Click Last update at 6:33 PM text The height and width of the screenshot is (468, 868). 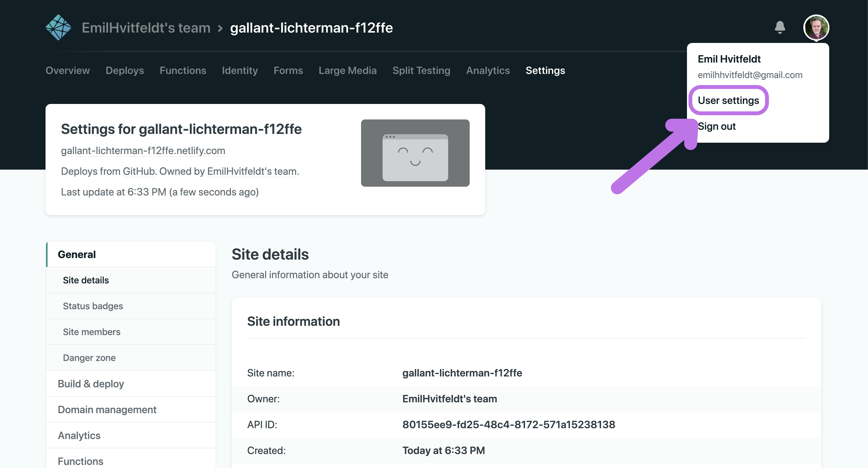pyautogui.click(x=160, y=192)
